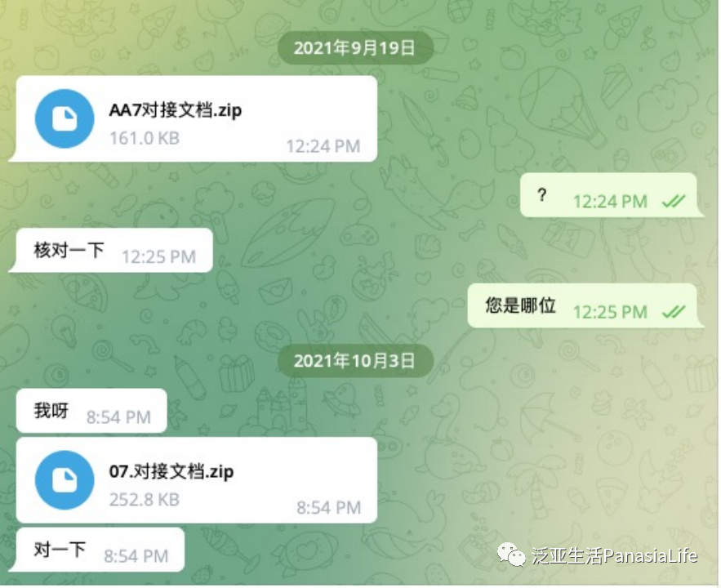Image resolution: width=721 pixels, height=588 pixels.
Task: Click the 核对一下 message bubble
Action: [x=111, y=250]
